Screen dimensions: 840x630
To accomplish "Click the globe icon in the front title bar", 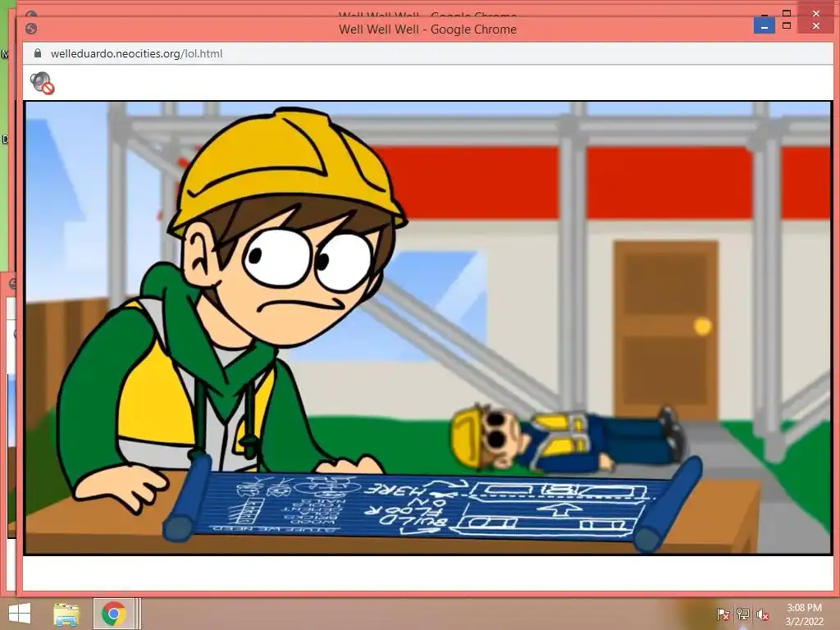I will (31, 29).
